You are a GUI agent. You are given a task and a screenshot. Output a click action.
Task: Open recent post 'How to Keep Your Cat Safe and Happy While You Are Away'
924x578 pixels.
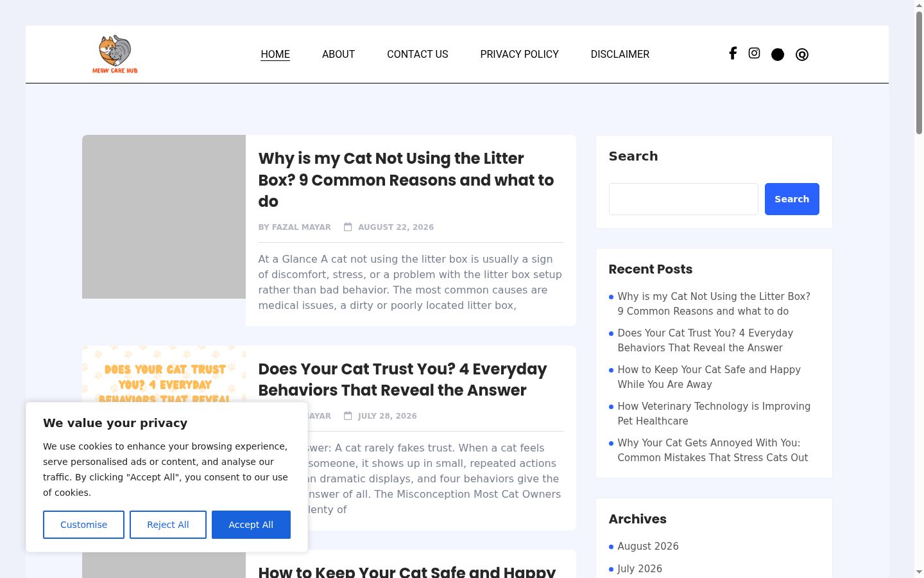click(x=709, y=377)
